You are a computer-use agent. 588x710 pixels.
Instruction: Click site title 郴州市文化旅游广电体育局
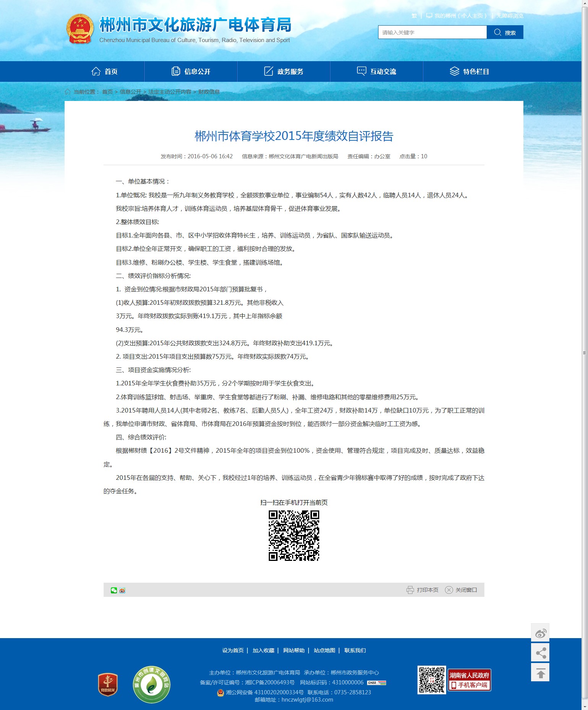point(195,25)
